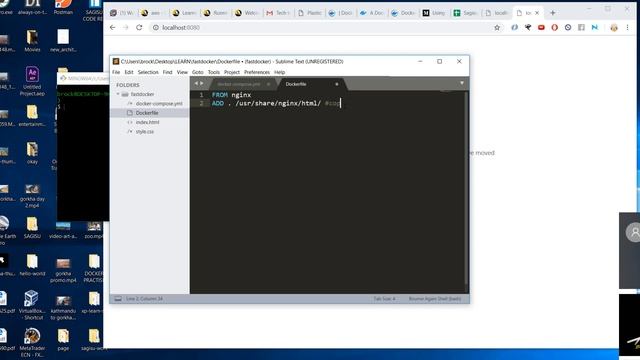Close the docker-compose.yml editor tab
The width and height of the screenshot is (640, 360).
point(268,84)
